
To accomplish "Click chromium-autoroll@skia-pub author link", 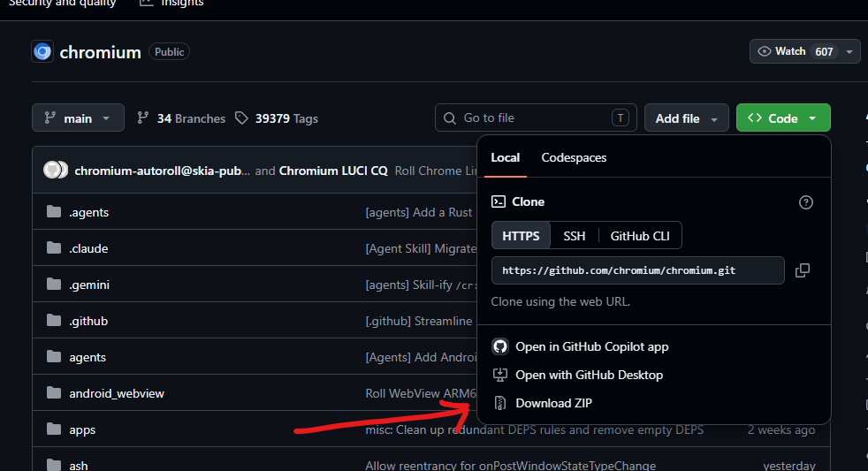I will pyautogui.click(x=162, y=171).
